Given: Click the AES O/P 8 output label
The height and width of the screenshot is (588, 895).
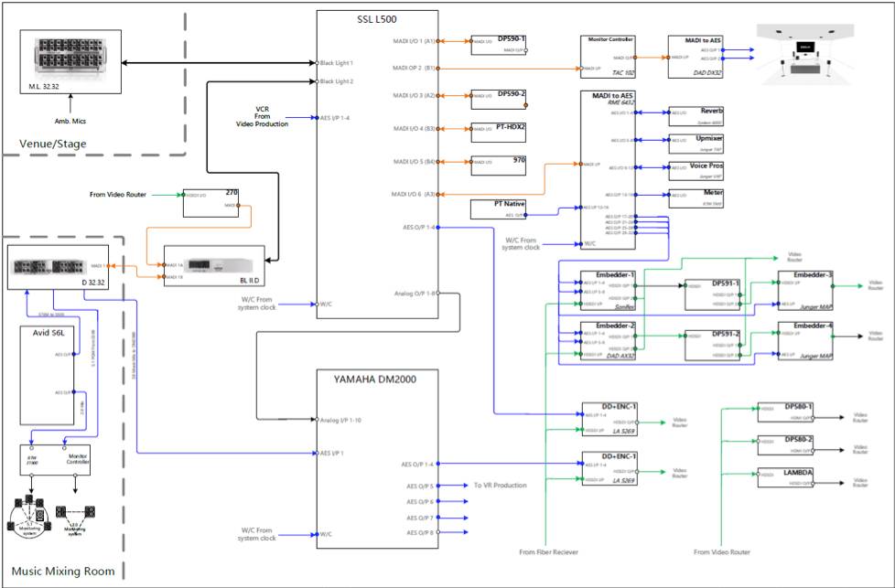Looking at the screenshot, I should pos(420,533).
